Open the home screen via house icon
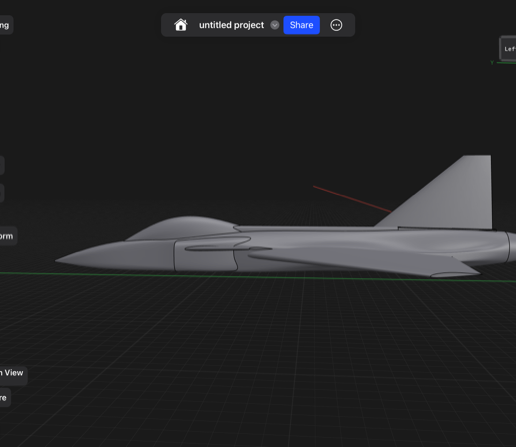Screen dimensions: 516x447 (181, 25)
